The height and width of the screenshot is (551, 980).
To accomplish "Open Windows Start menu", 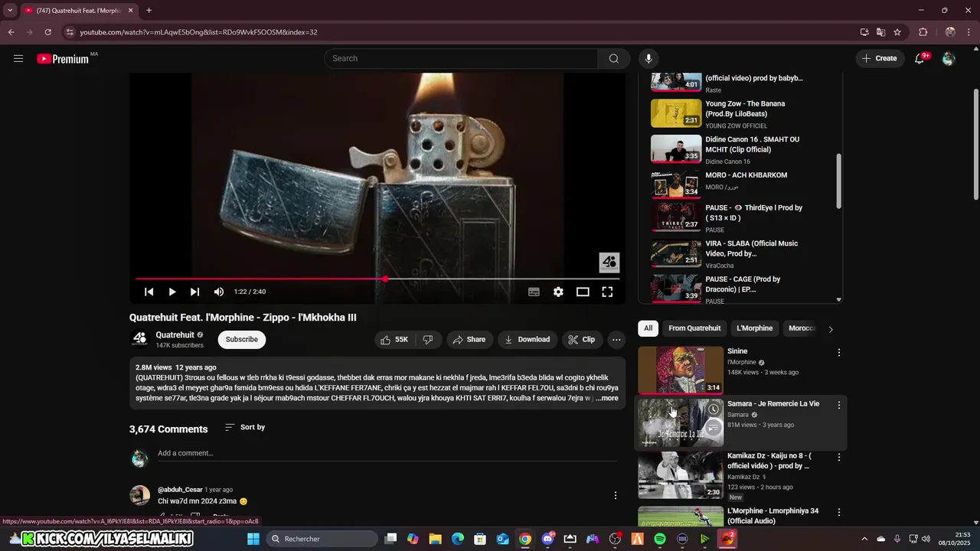I will pyautogui.click(x=253, y=539).
